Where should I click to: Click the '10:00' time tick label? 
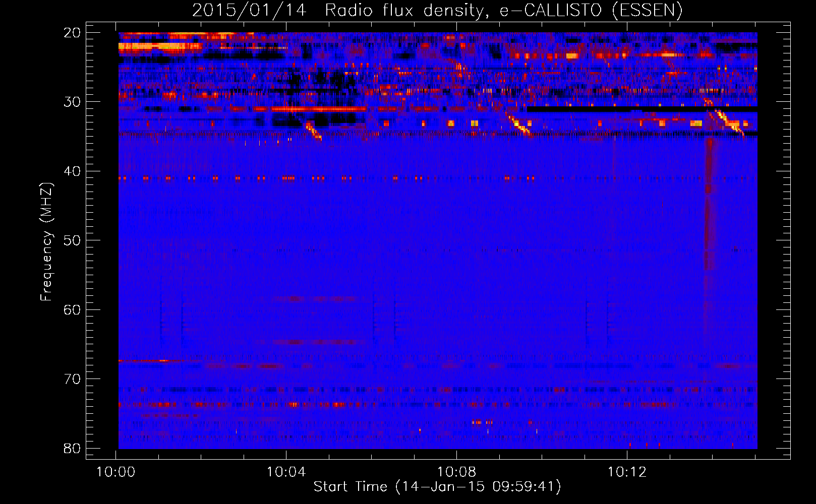point(116,472)
